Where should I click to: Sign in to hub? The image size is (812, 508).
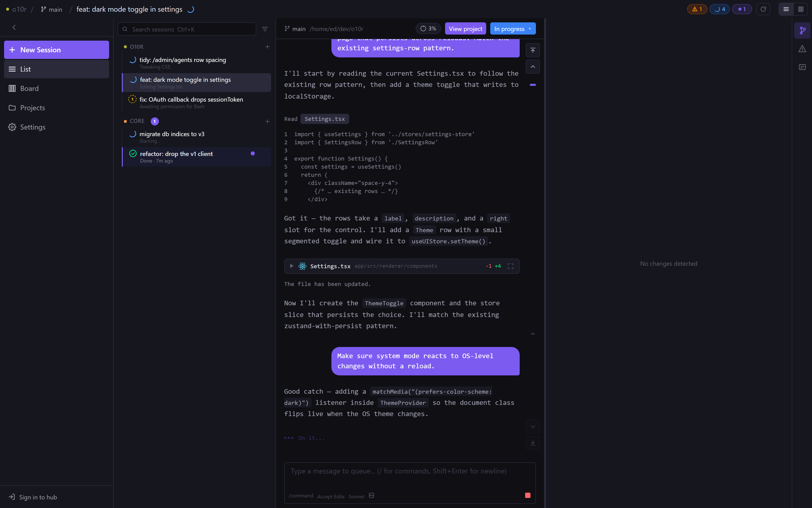[x=33, y=497]
